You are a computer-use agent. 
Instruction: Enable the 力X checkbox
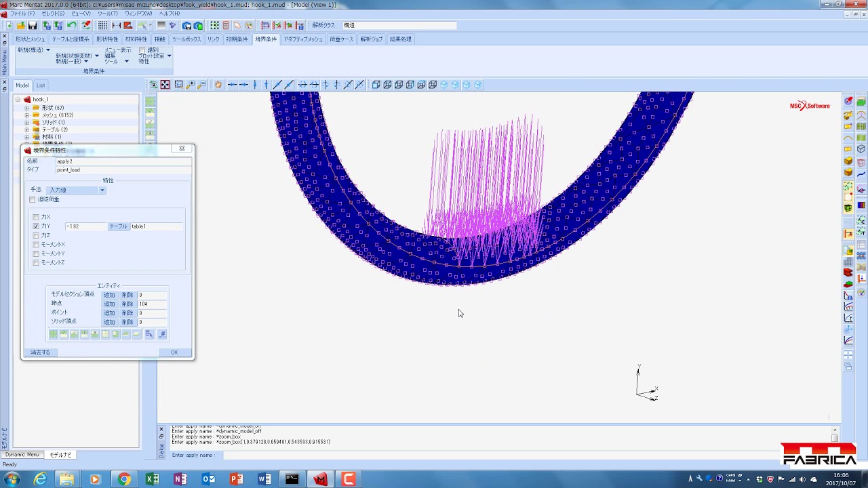tap(36, 217)
